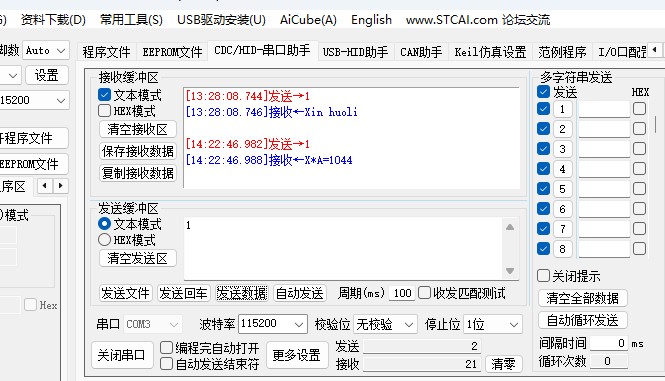Enable 自动发送结束符 checkbox
Screen dimensions: 665x381
click(166, 364)
